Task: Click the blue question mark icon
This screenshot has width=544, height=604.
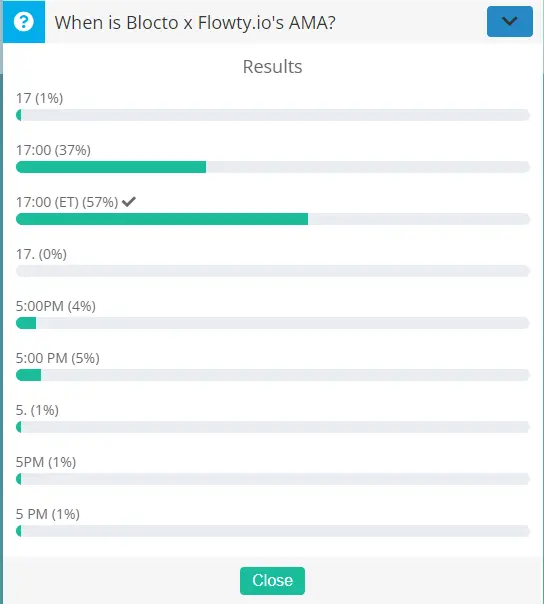Action: [24, 22]
